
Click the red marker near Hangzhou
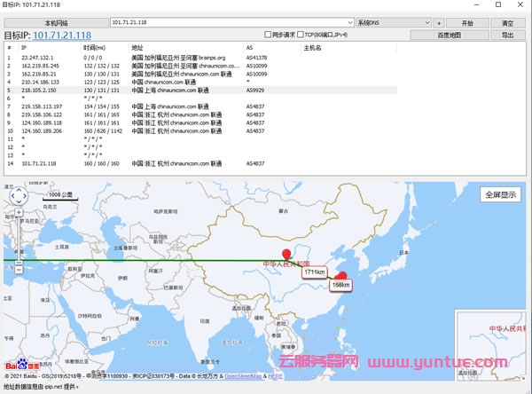pyautogui.click(x=340, y=276)
